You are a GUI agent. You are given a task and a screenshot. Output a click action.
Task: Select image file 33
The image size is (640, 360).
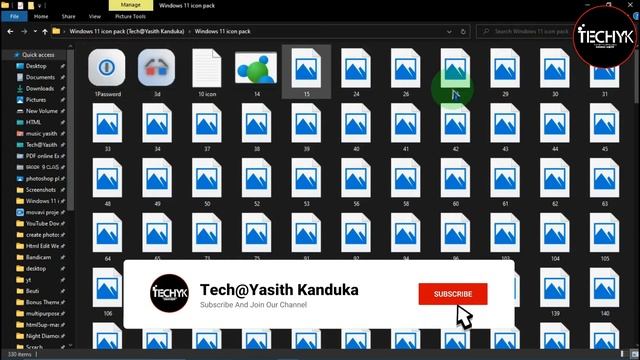(107, 127)
